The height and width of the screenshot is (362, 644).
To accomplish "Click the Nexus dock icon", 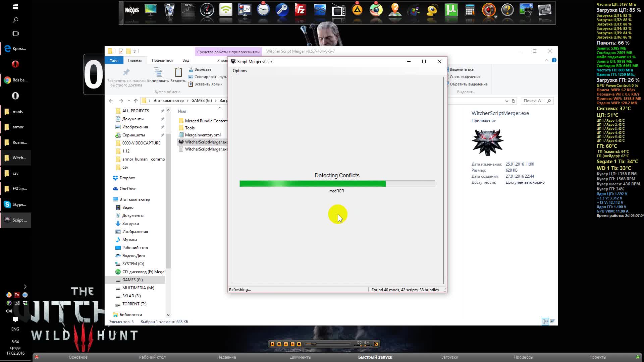I will point(132,10).
